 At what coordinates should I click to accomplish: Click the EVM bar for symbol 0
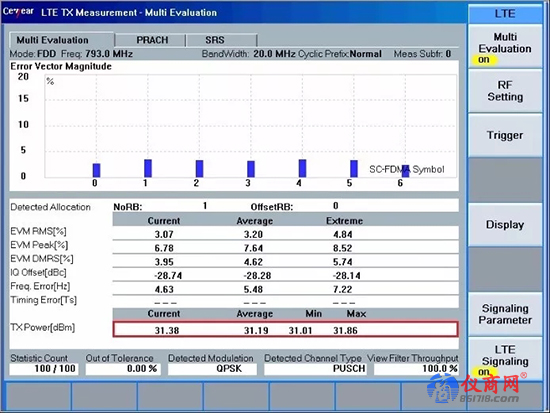[96, 171]
